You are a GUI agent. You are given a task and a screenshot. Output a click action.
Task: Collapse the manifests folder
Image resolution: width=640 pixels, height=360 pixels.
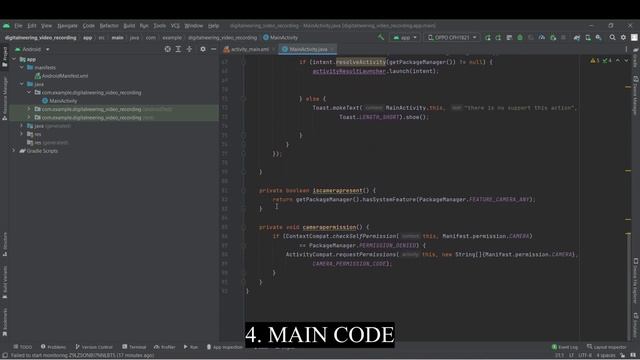22,67
